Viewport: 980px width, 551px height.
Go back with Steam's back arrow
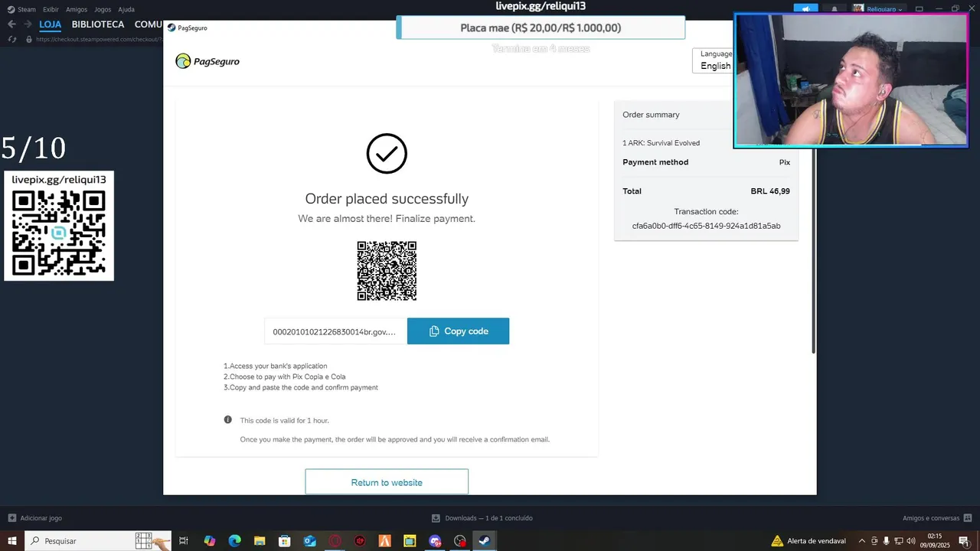(x=11, y=24)
